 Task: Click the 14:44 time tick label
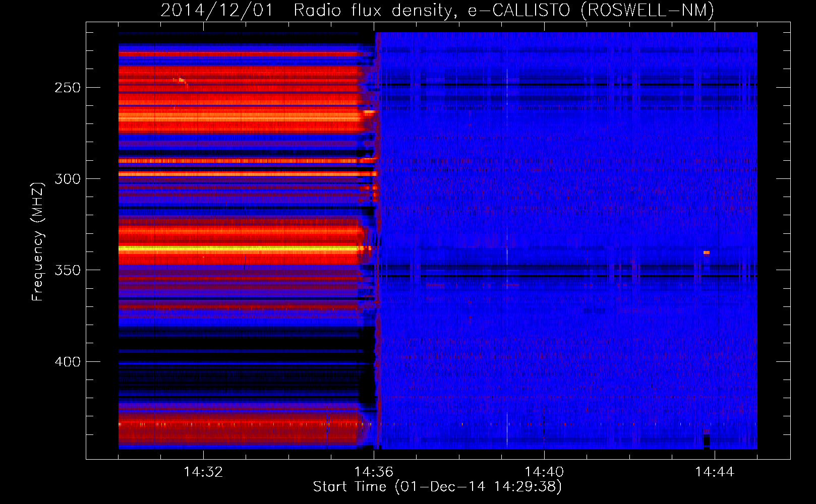(x=715, y=472)
